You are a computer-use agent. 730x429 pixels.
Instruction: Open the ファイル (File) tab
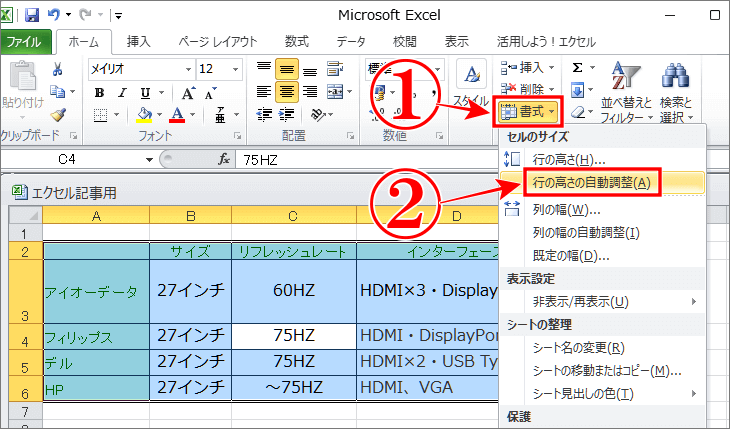(x=24, y=42)
